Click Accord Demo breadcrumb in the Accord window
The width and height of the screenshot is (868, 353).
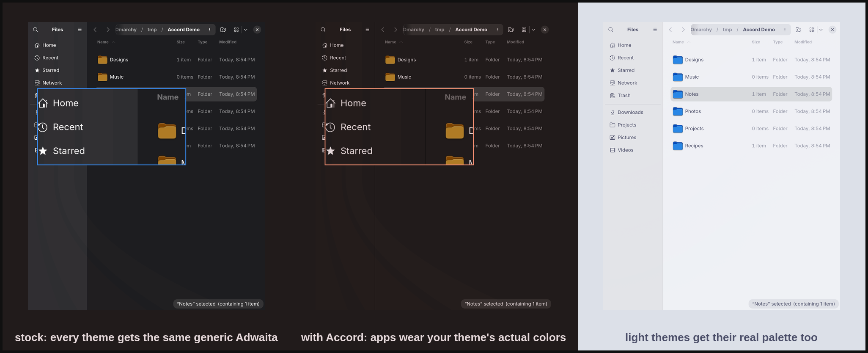(471, 30)
